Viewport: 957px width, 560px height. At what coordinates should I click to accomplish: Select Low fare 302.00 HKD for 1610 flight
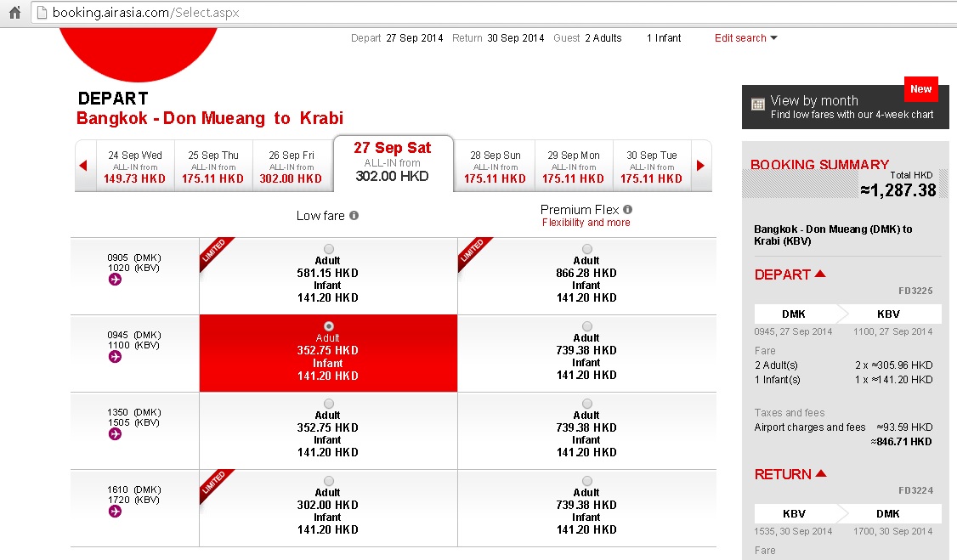point(328,481)
